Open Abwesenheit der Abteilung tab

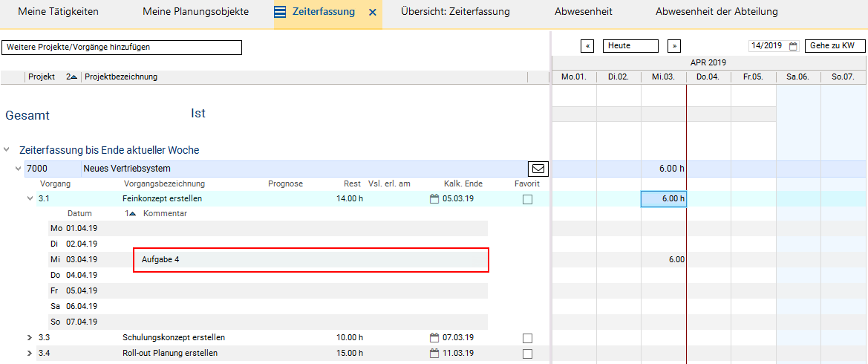[717, 12]
